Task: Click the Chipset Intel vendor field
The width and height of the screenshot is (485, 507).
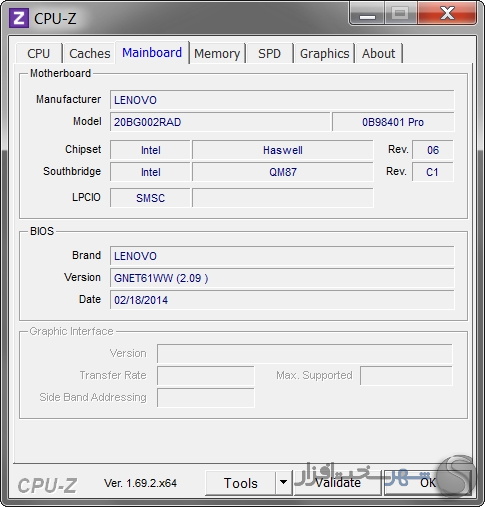Action: (150, 150)
